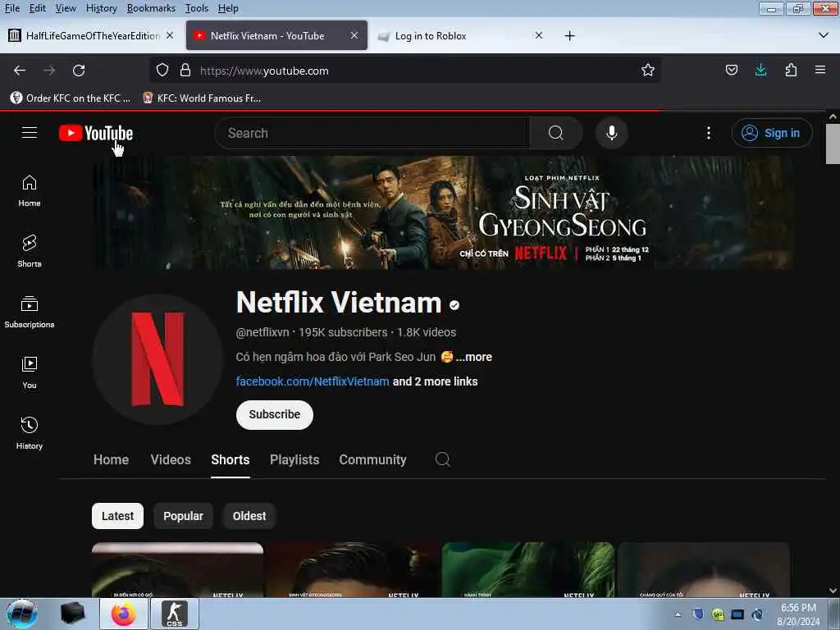Image resolution: width=840 pixels, height=630 pixels.
Task: Select the Popular filter chip
Action: click(x=183, y=516)
